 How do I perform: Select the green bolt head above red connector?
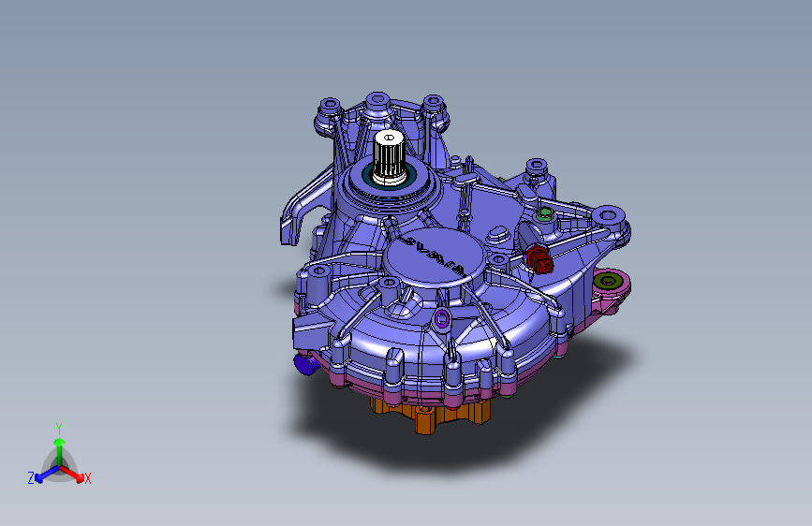click(544, 213)
